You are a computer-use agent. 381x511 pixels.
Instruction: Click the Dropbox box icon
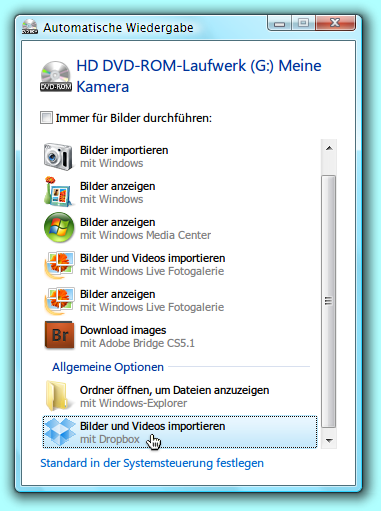(x=60, y=432)
